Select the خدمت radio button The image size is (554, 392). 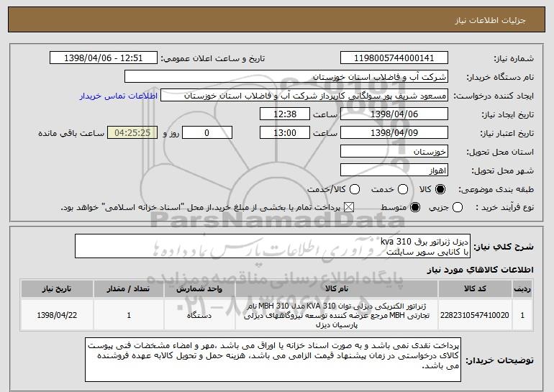point(403,189)
